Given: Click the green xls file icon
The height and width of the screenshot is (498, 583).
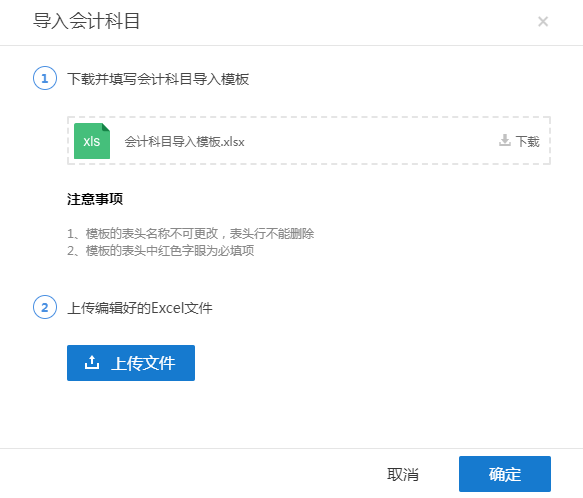Looking at the screenshot, I should [92, 141].
